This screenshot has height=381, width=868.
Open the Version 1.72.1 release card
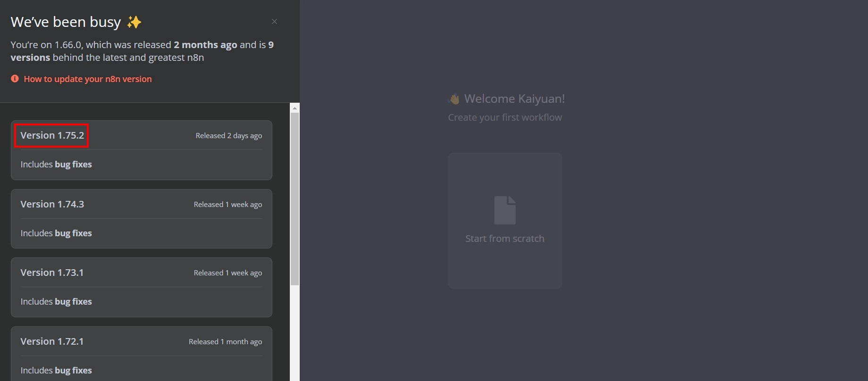pos(142,354)
